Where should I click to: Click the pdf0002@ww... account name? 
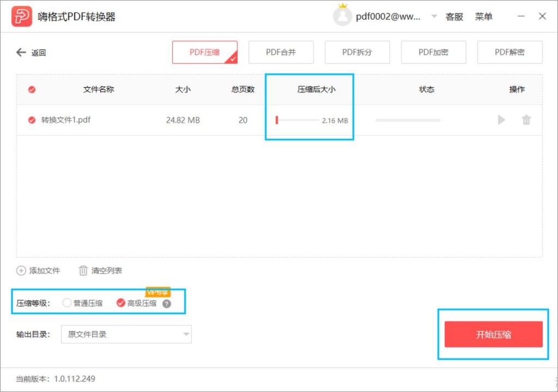(388, 17)
